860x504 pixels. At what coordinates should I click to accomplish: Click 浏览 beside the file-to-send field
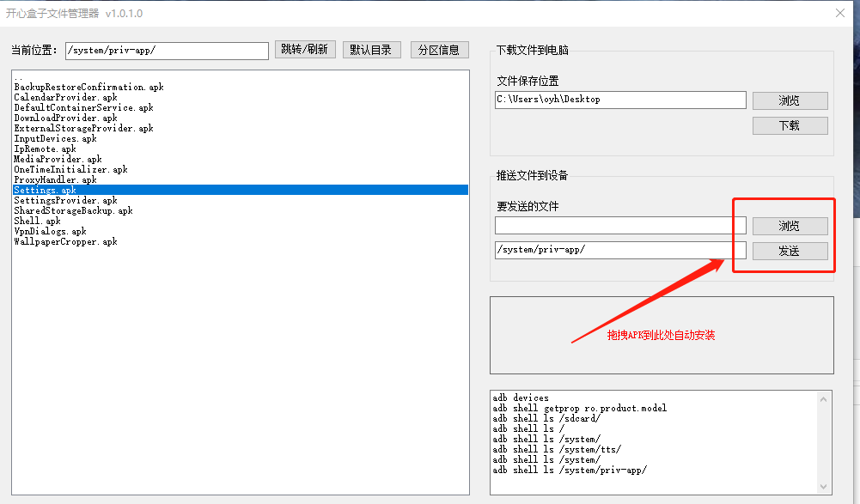point(790,226)
